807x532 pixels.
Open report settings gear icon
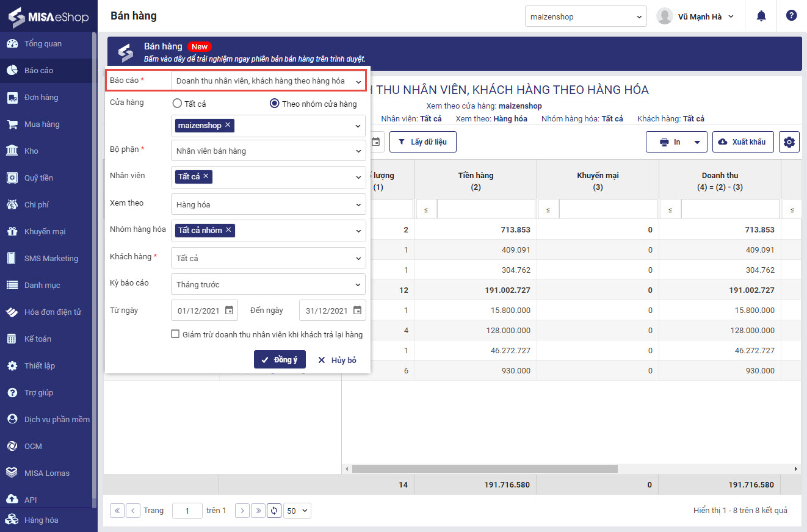tap(789, 142)
